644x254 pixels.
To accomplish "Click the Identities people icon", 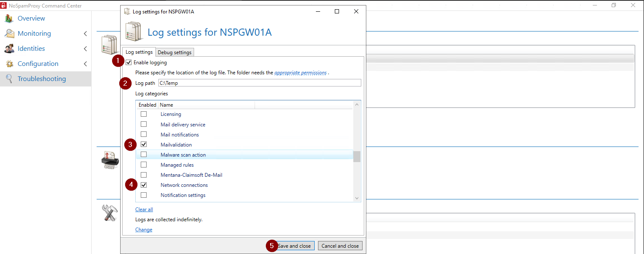I will (x=9, y=49).
